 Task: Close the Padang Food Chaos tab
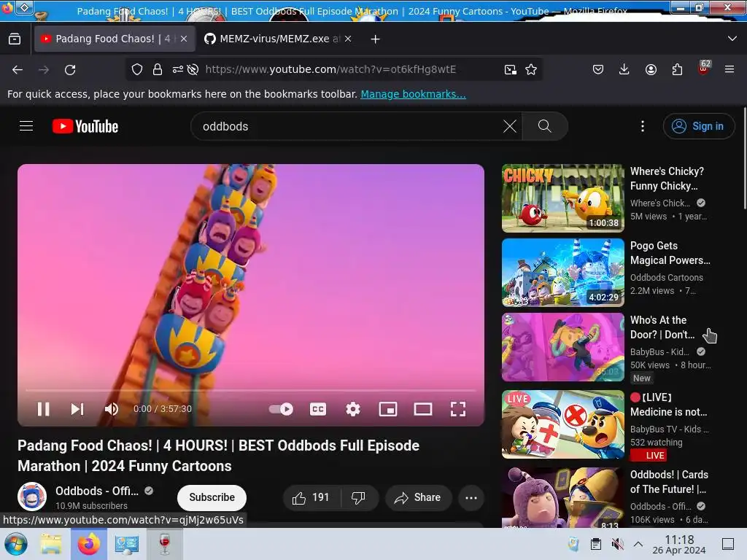184,39
